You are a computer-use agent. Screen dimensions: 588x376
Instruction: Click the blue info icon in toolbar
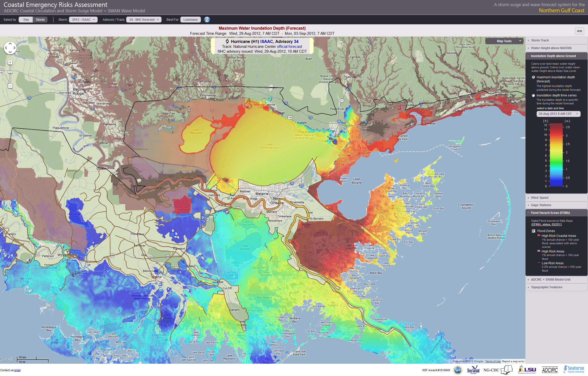[207, 20]
